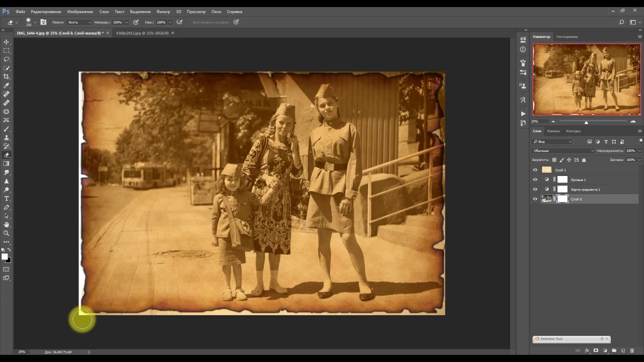Select the Crop tool
644x362 pixels.
click(7, 76)
